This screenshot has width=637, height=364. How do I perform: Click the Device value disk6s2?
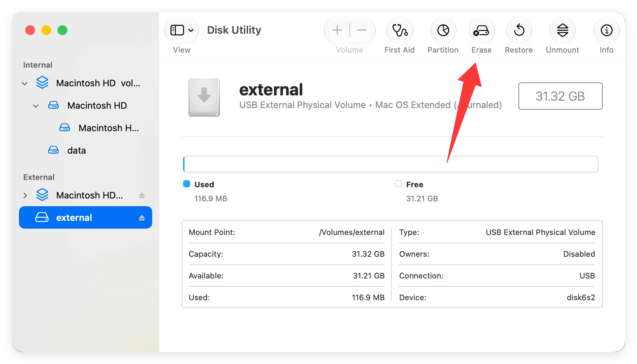[x=581, y=297]
